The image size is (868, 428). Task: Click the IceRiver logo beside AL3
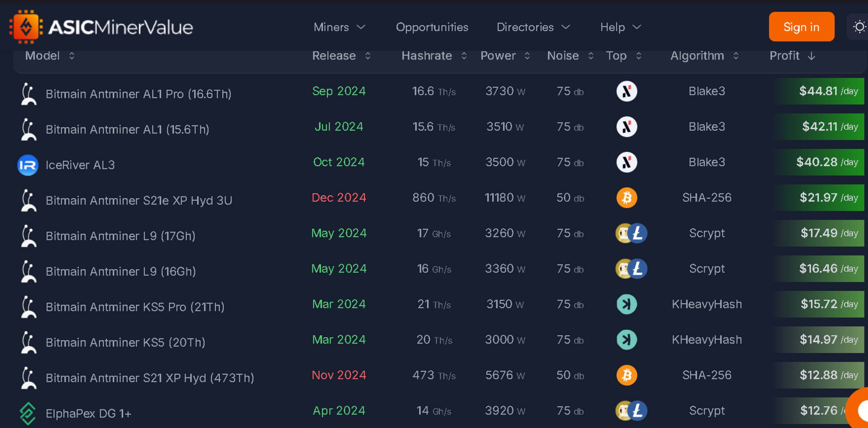(x=28, y=165)
